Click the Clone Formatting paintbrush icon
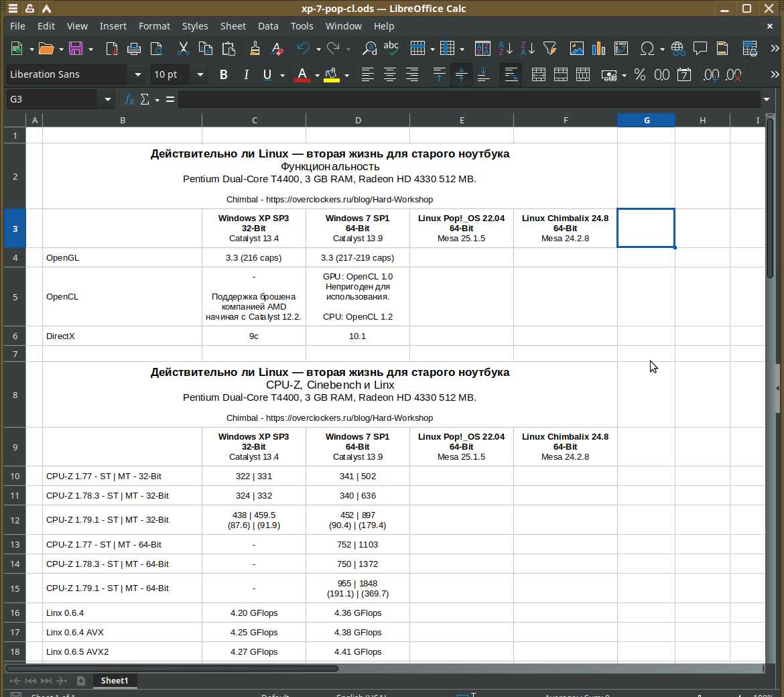The height and width of the screenshot is (697, 784). [x=255, y=48]
